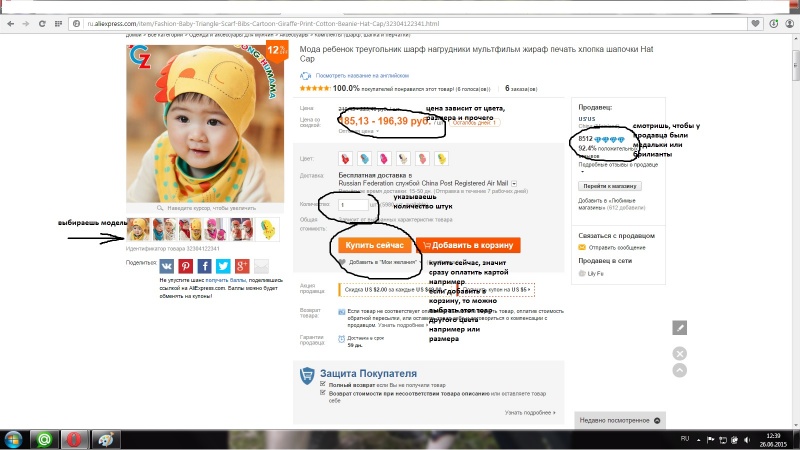Select the first red color swatch
This screenshot has width=800, height=450.
pos(345,159)
